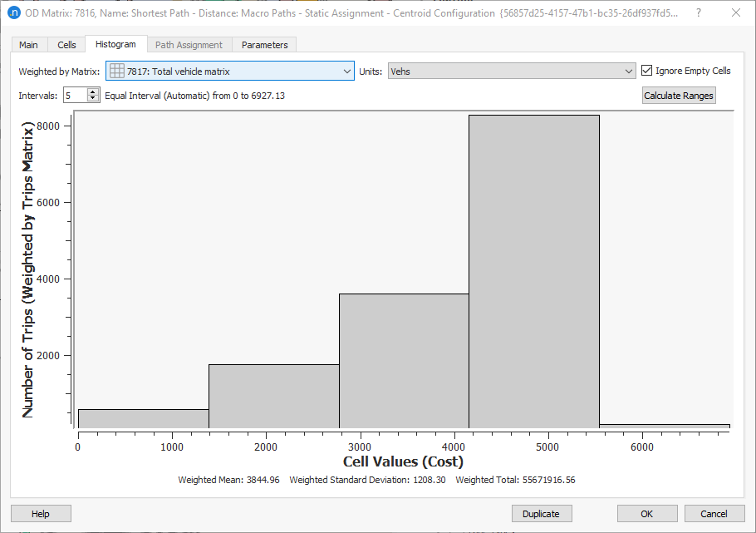This screenshot has height=533, width=756.
Task: Close the OD Matrix dialog
Action: (736, 13)
